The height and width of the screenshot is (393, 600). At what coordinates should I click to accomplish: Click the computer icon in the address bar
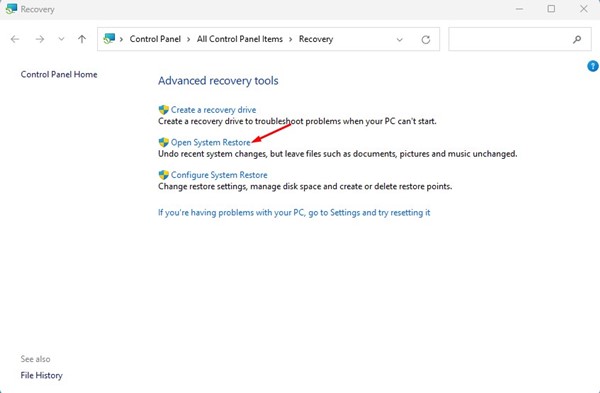point(109,39)
